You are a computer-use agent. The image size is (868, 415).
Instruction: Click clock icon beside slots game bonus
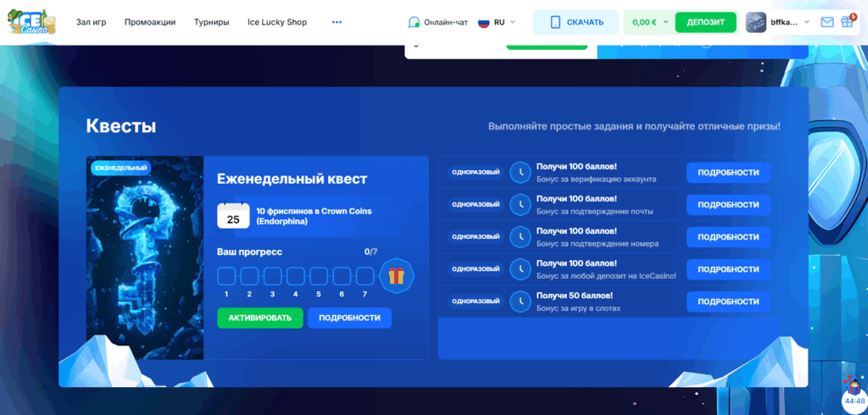point(520,302)
